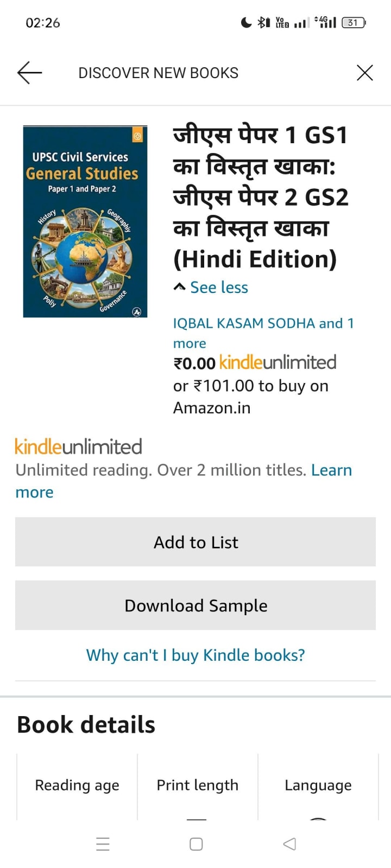Tap the ₹0.00 Kindle Unlimited price
Screen dimensions: 391x868
tap(194, 362)
